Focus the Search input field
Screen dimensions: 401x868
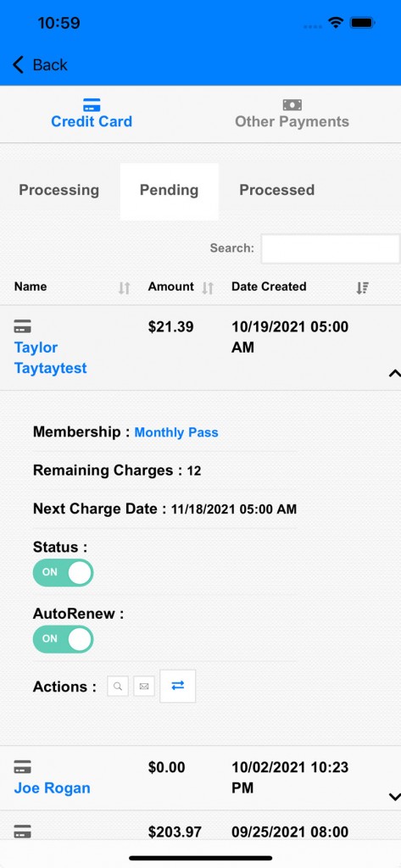[x=330, y=248]
